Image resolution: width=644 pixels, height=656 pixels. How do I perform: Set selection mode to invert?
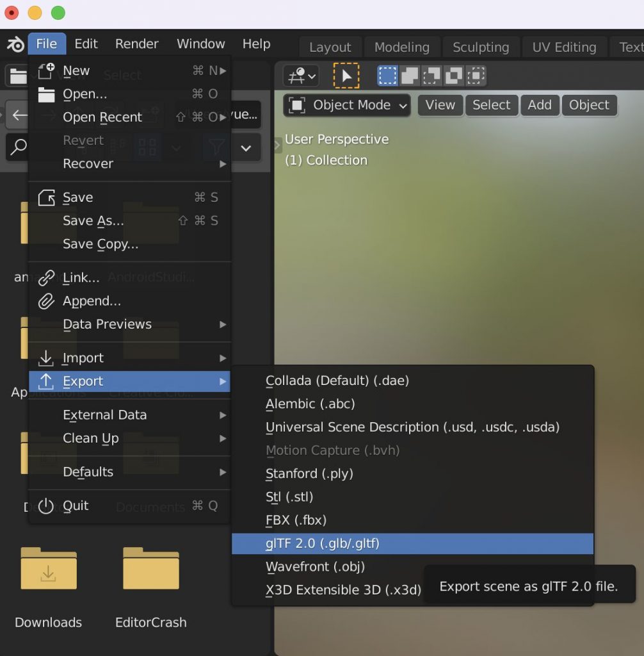[454, 76]
